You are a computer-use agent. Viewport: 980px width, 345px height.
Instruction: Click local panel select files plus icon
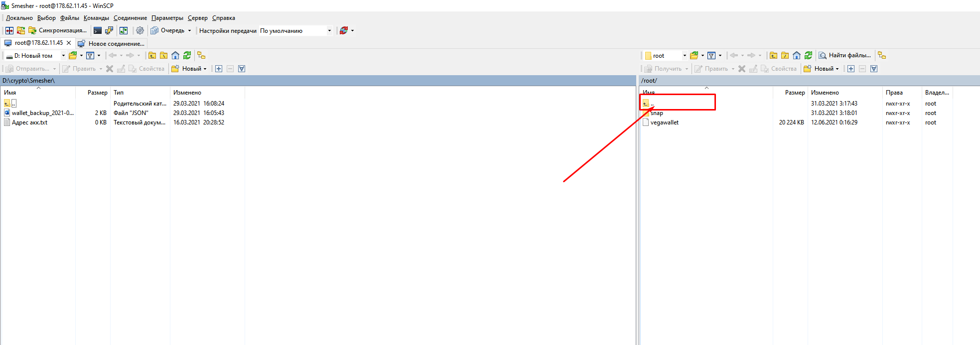(219, 69)
